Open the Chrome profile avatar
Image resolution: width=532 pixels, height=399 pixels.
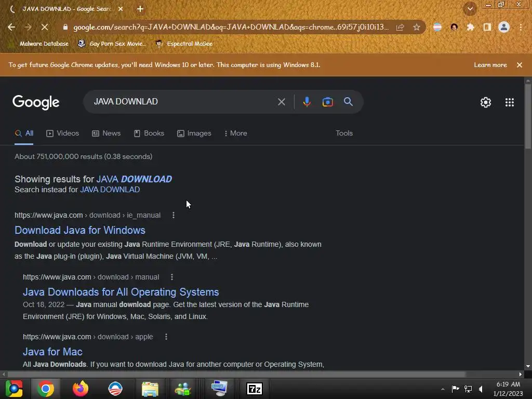(x=504, y=27)
